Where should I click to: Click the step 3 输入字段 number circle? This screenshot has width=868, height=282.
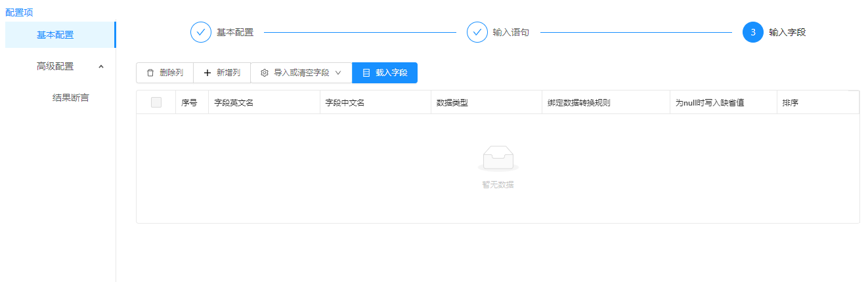pos(753,32)
